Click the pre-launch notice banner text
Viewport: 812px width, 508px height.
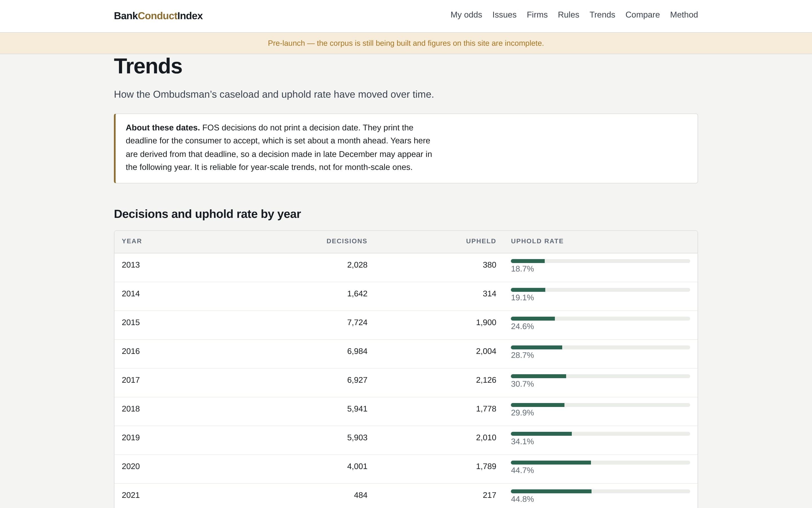coord(406,43)
